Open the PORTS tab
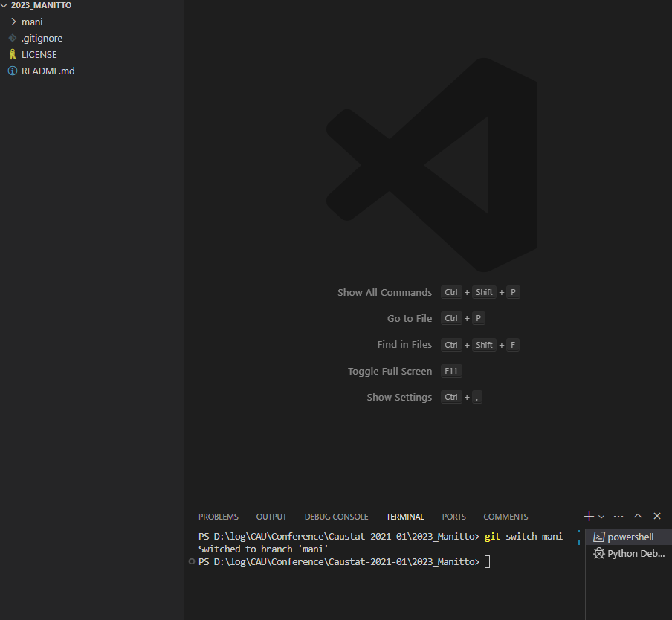This screenshot has width=672, height=620. point(454,517)
